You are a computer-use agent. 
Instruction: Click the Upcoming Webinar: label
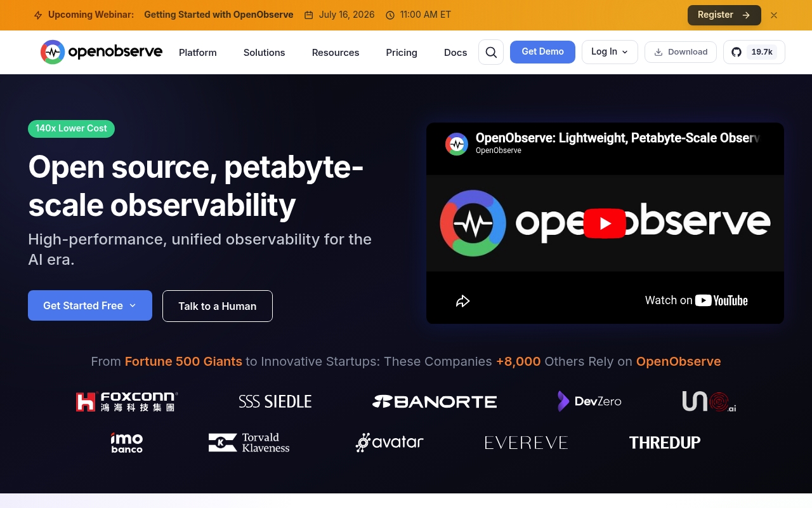click(x=91, y=15)
